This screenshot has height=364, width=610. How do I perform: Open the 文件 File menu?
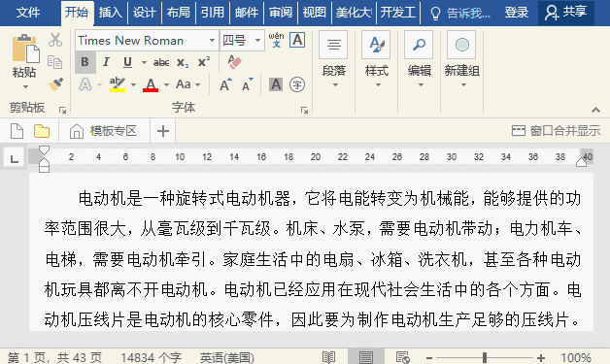click(x=28, y=13)
